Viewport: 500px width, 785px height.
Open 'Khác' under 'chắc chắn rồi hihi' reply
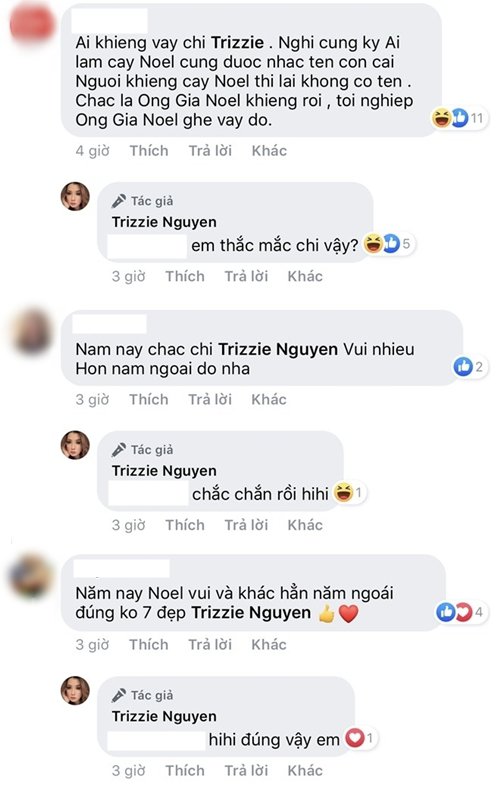[x=305, y=525]
